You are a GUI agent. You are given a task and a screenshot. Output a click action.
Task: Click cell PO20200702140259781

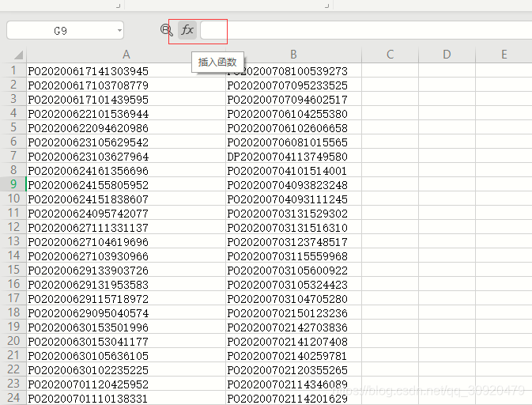click(x=294, y=356)
